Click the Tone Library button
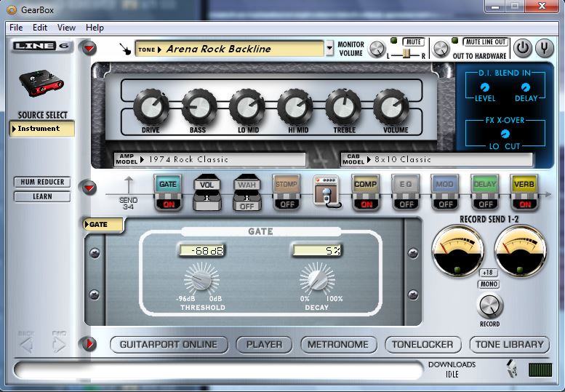 (510, 345)
